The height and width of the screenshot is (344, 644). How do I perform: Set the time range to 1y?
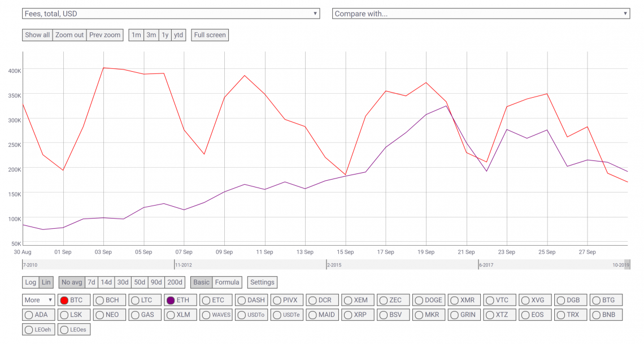pyautogui.click(x=165, y=35)
